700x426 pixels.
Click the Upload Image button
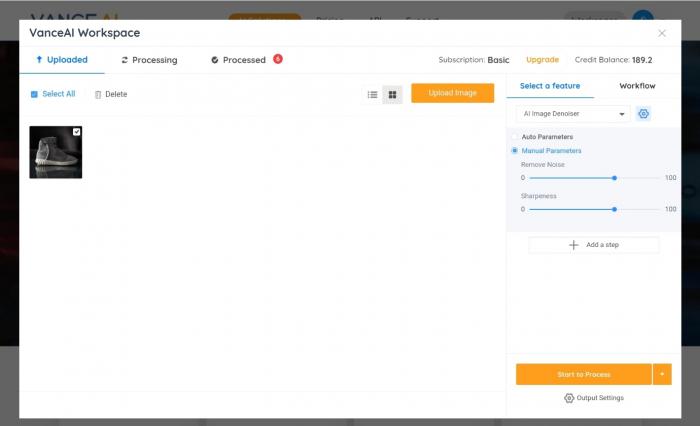point(453,93)
